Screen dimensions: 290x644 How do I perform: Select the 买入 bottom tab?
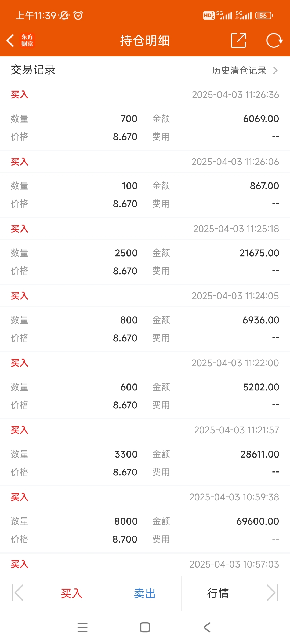(72, 593)
